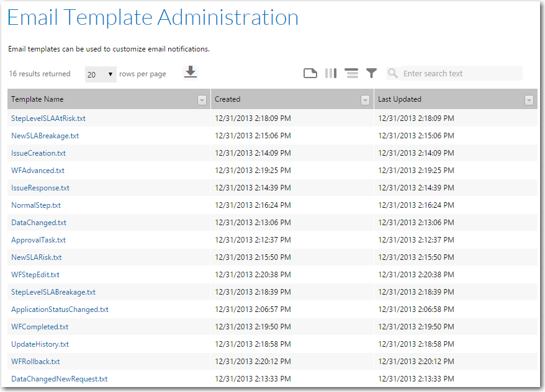The image size is (545, 392).
Task: Sort by Template Name column header
Action: point(37,99)
